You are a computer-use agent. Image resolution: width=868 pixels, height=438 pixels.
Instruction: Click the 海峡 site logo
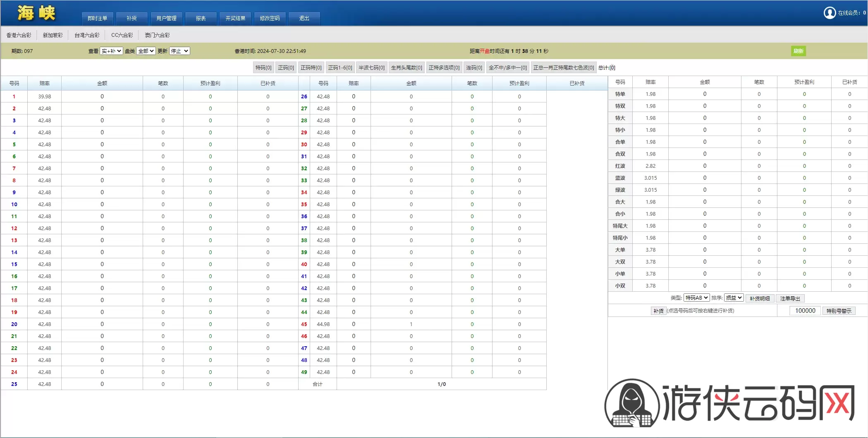click(x=36, y=13)
